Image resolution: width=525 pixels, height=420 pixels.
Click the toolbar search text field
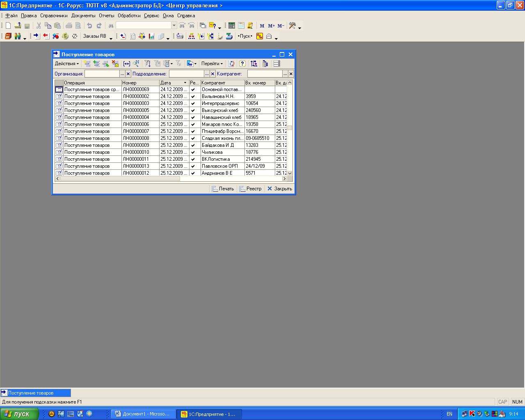[x=144, y=25]
